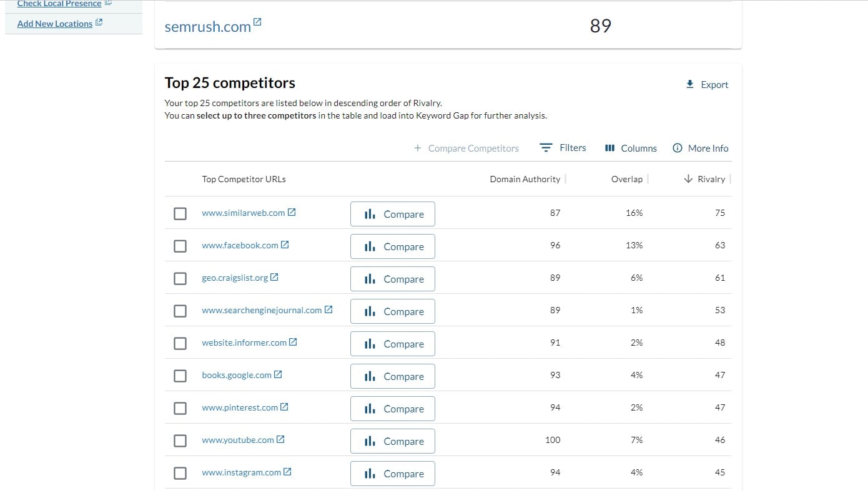The height and width of the screenshot is (491, 868).
Task: Click the Rivalry value 75 for similarweb
Action: click(720, 213)
